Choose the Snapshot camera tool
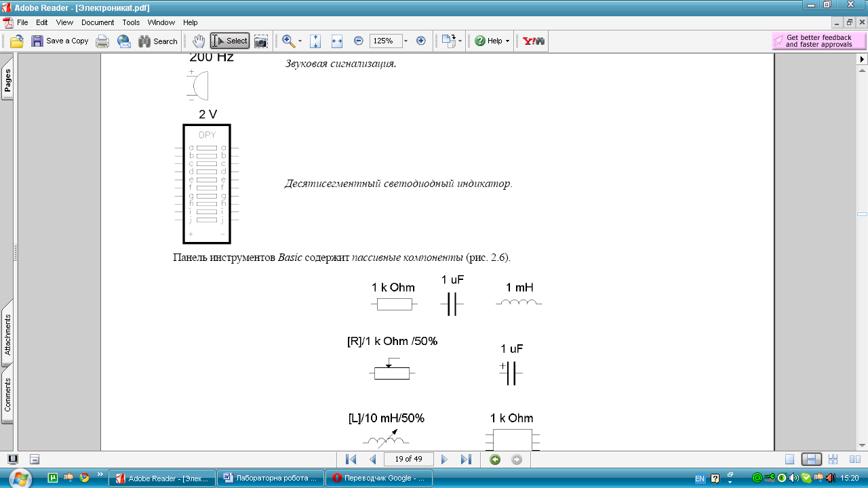The width and height of the screenshot is (868, 488). (x=261, y=41)
